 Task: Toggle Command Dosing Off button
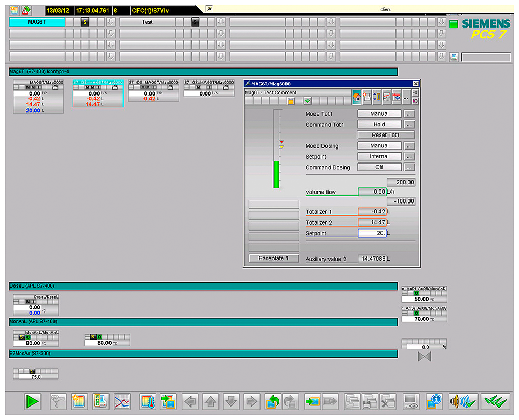tap(379, 167)
